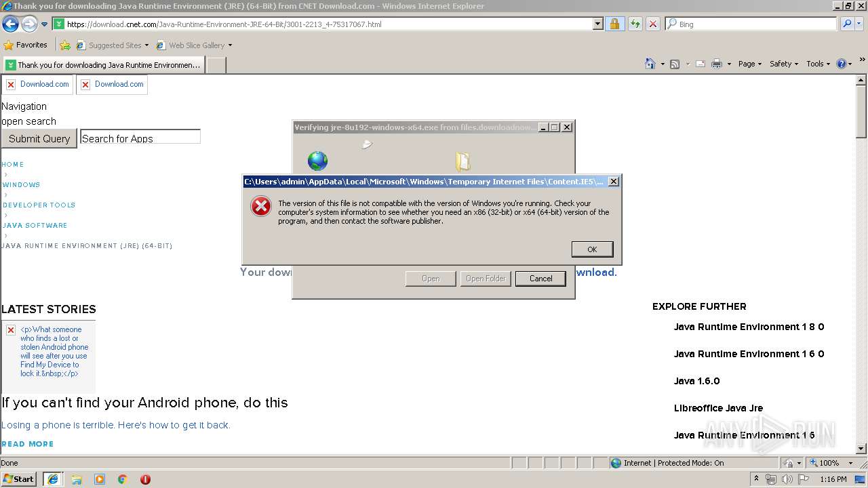868x488 pixels.
Task: Open the DEVELOPER TOOLS breadcrumb link
Action: (x=39, y=205)
